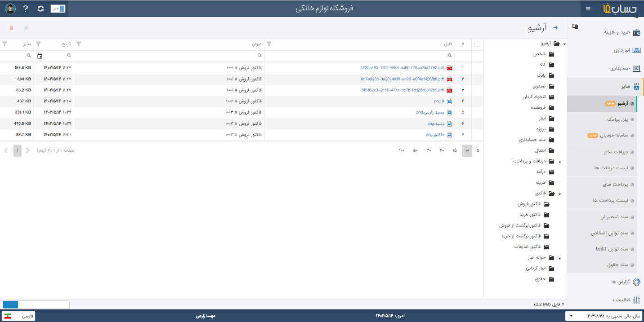Open the فارسی language selector
This screenshot has height=322, width=644.
[x=18, y=316]
